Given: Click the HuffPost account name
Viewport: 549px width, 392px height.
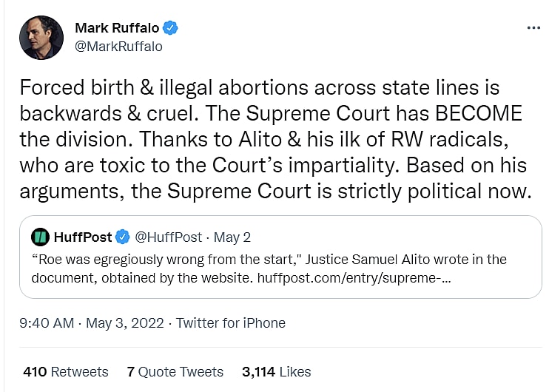Looking at the screenshot, I should pos(82,237).
